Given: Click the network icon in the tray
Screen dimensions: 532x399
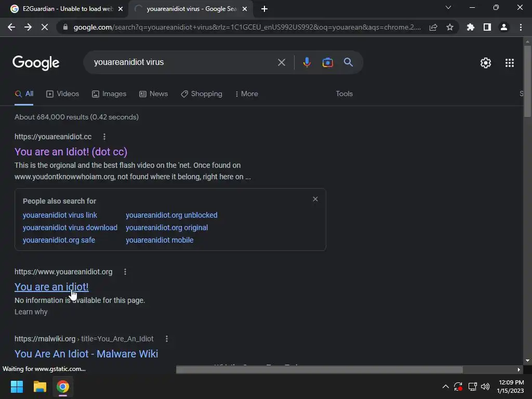Looking at the screenshot, I should 472,387.
